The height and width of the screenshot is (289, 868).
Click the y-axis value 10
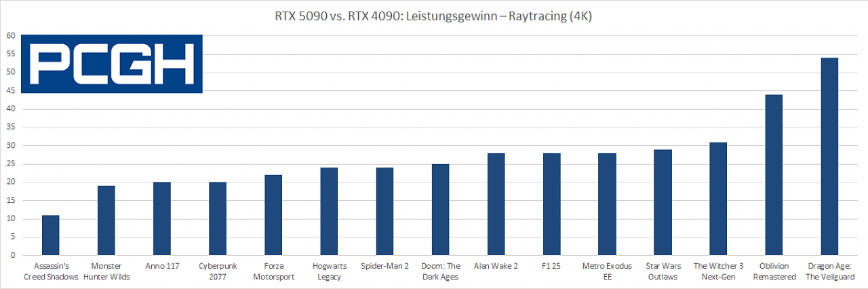click(x=10, y=219)
